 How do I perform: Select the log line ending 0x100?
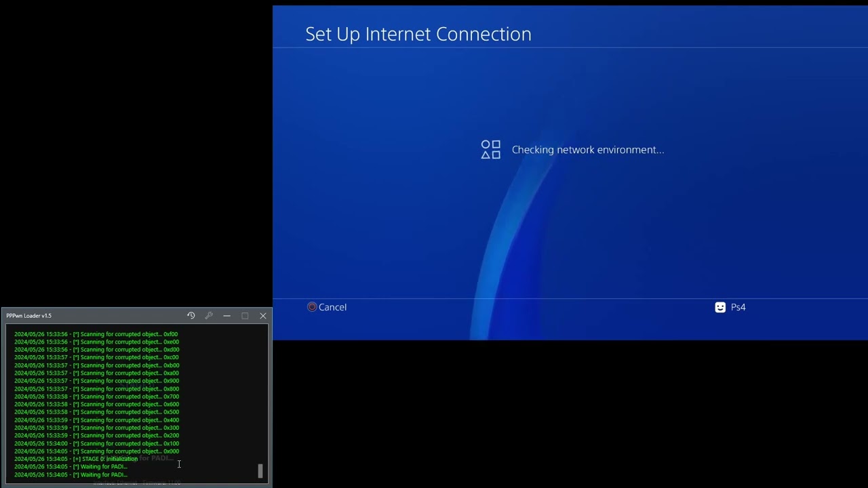coord(96,443)
